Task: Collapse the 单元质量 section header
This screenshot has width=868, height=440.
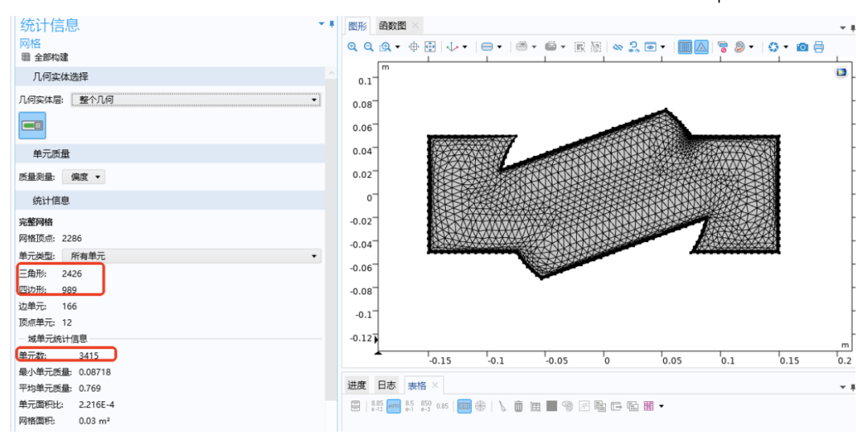Action: [170, 154]
